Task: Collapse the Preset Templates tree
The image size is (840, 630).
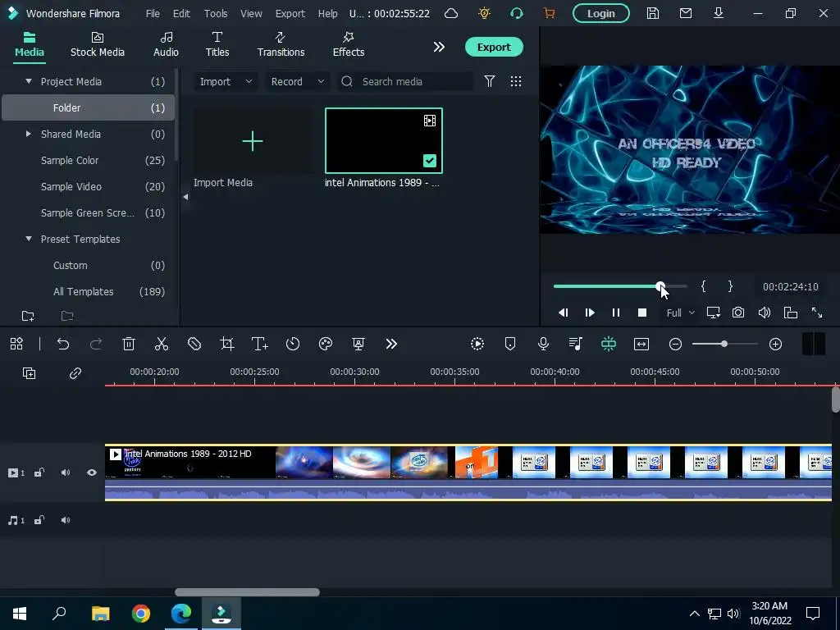Action: click(x=29, y=239)
